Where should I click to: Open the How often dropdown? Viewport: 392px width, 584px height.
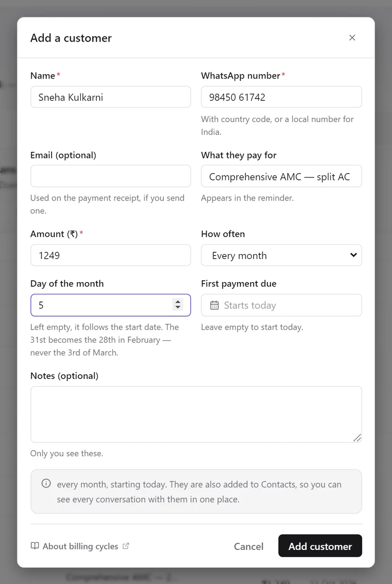[281, 256]
